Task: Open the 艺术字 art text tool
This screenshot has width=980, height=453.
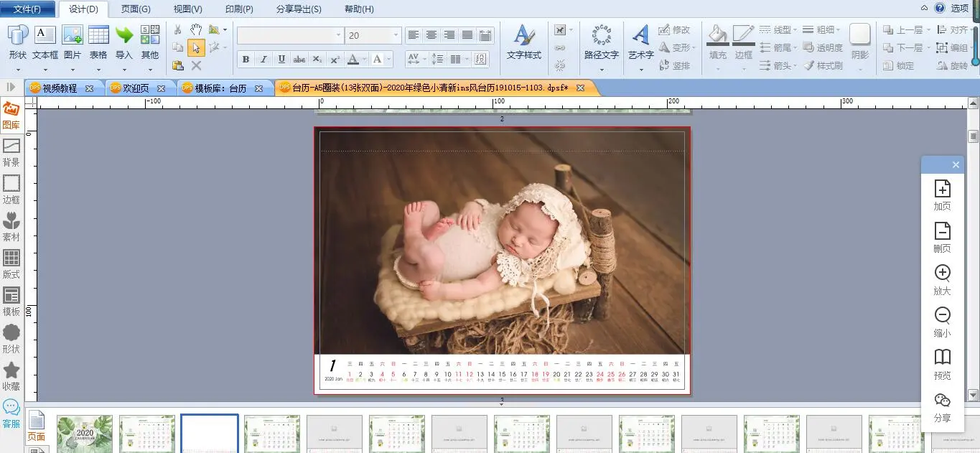Action: (640, 42)
